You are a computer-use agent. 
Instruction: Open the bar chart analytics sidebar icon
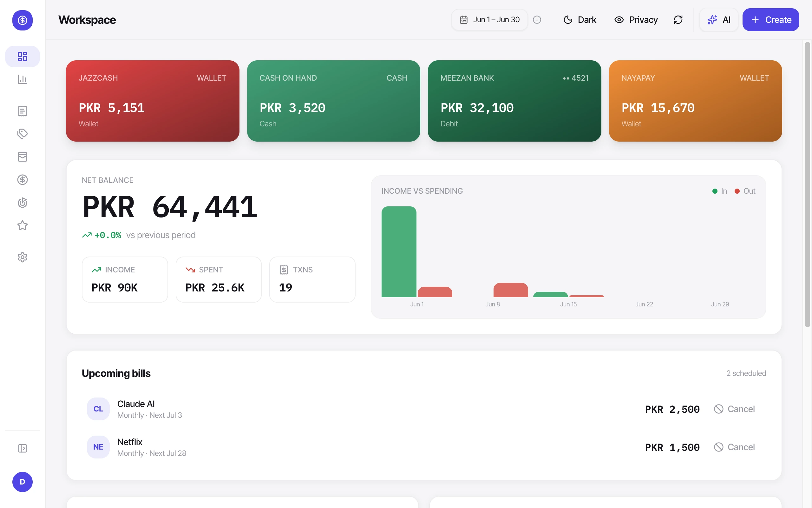(x=23, y=79)
